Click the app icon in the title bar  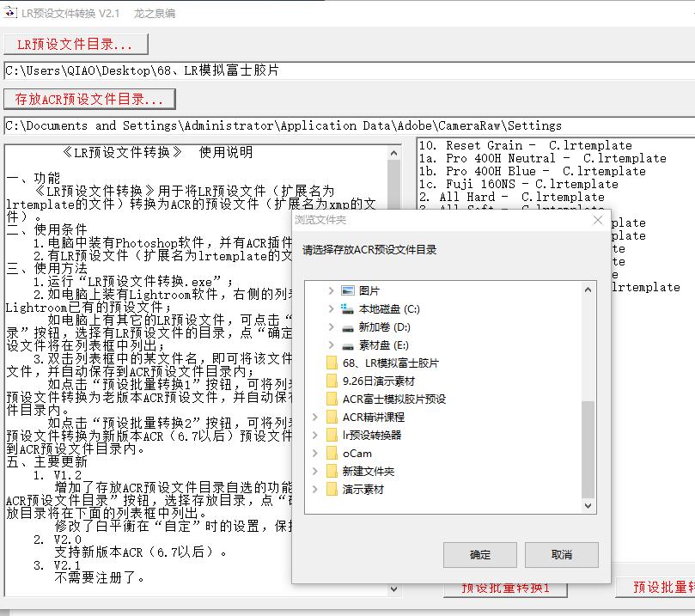click(10, 12)
